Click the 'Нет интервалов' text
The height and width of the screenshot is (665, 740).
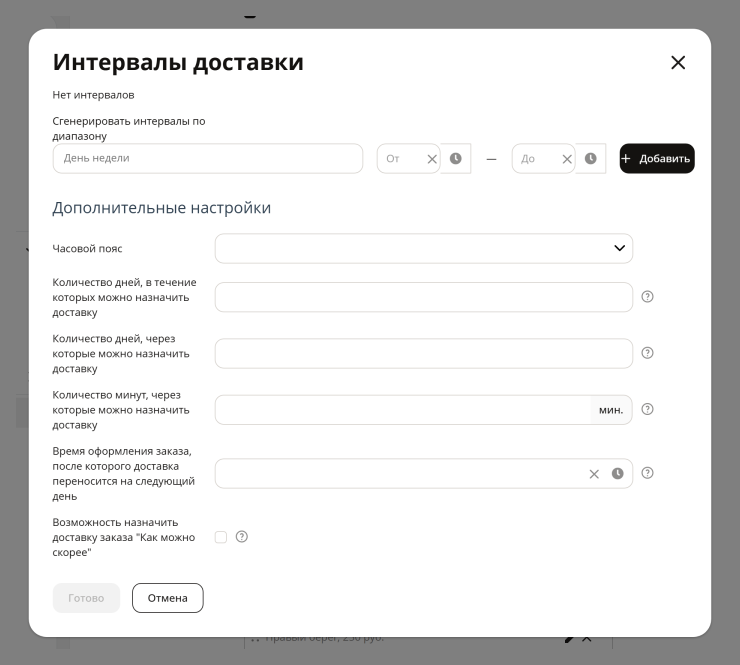[93, 95]
